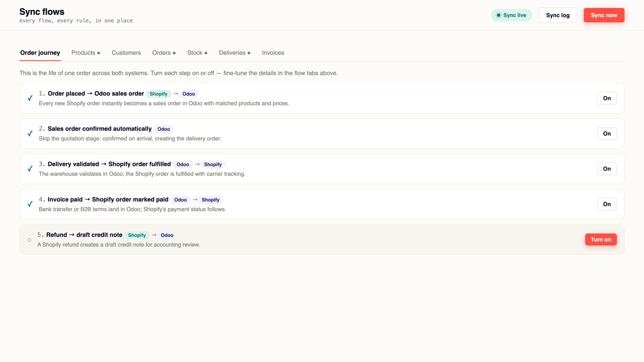
Task: Switch to the Customers tab
Action: click(x=126, y=53)
